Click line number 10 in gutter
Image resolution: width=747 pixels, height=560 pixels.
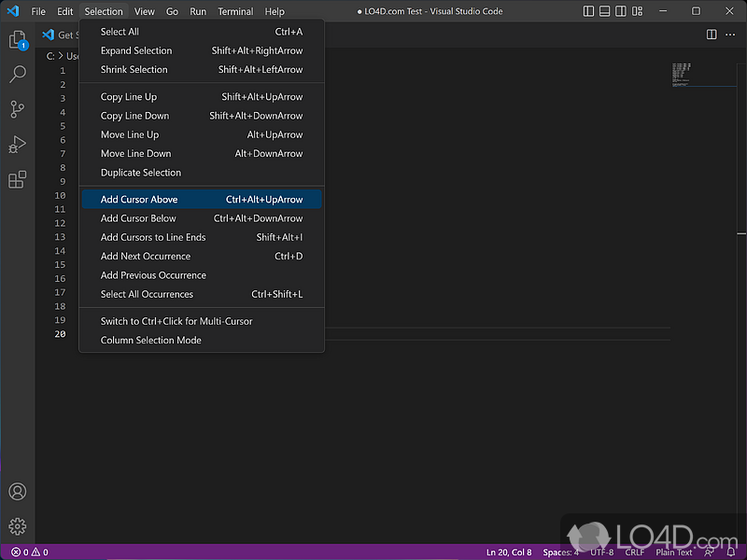click(x=60, y=196)
